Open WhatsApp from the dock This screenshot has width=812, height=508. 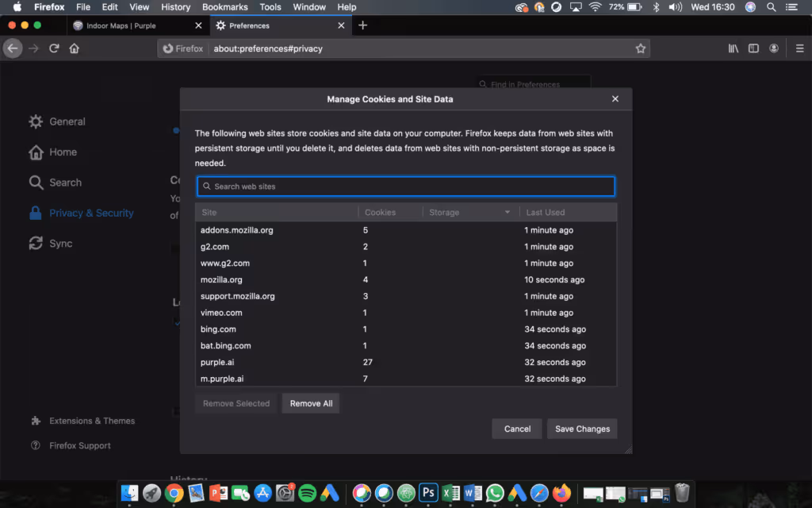pos(495,493)
